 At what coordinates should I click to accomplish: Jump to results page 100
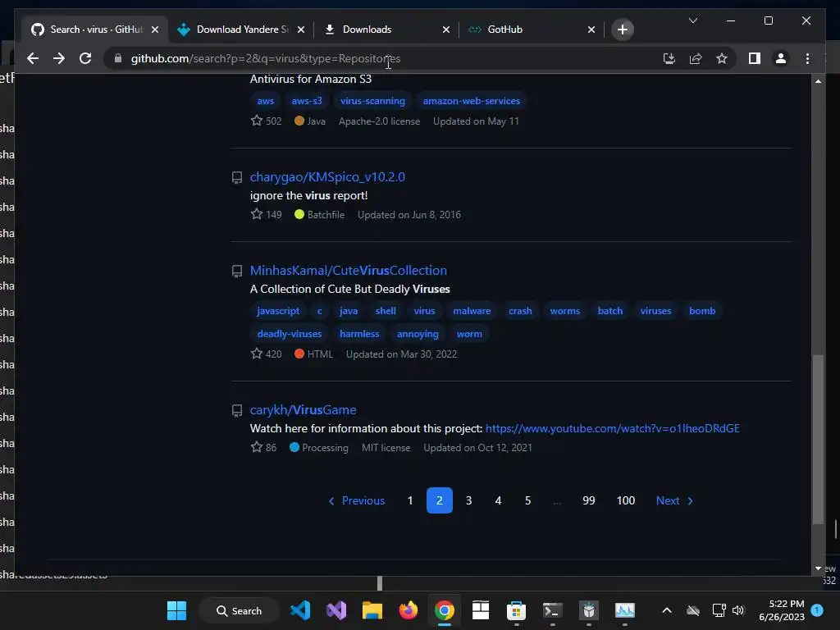(x=626, y=500)
